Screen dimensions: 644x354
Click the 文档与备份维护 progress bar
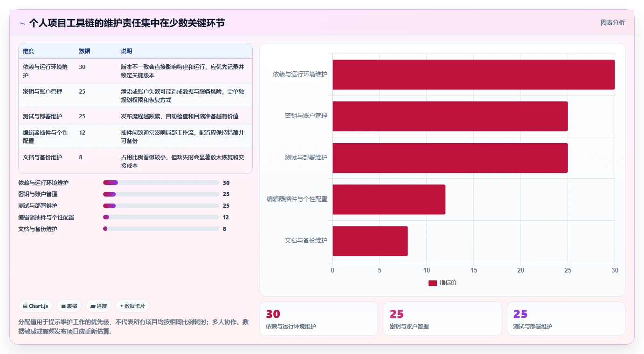click(161, 229)
